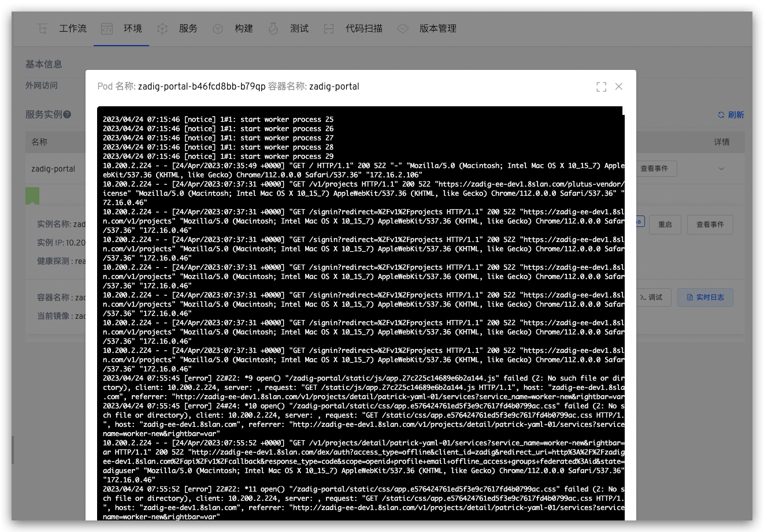Open the 服务 tab
Image resolution: width=764 pixels, height=532 pixels.
coord(188,28)
